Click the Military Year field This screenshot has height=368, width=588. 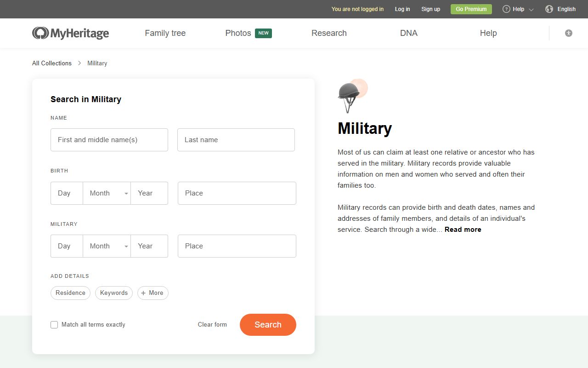(149, 246)
